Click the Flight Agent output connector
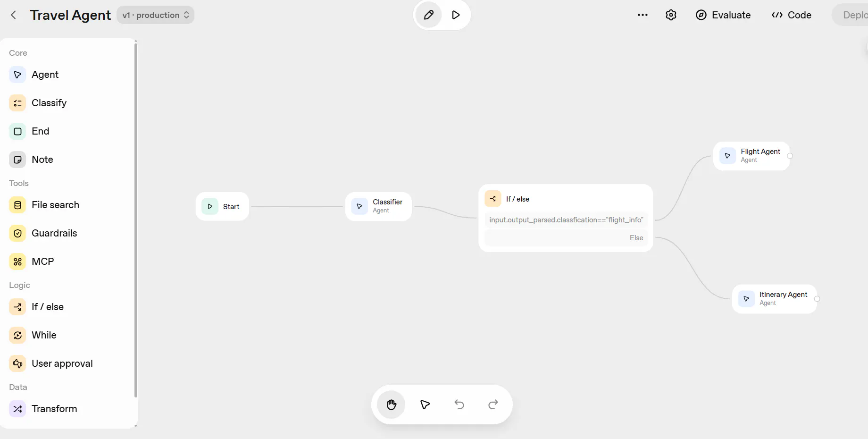This screenshot has height=439, width=868. pos(790,156)
